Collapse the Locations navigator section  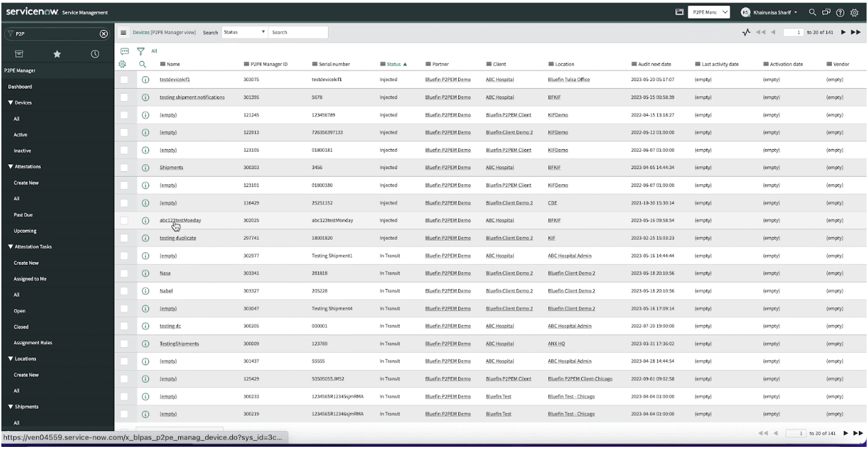tap(22, 359)
